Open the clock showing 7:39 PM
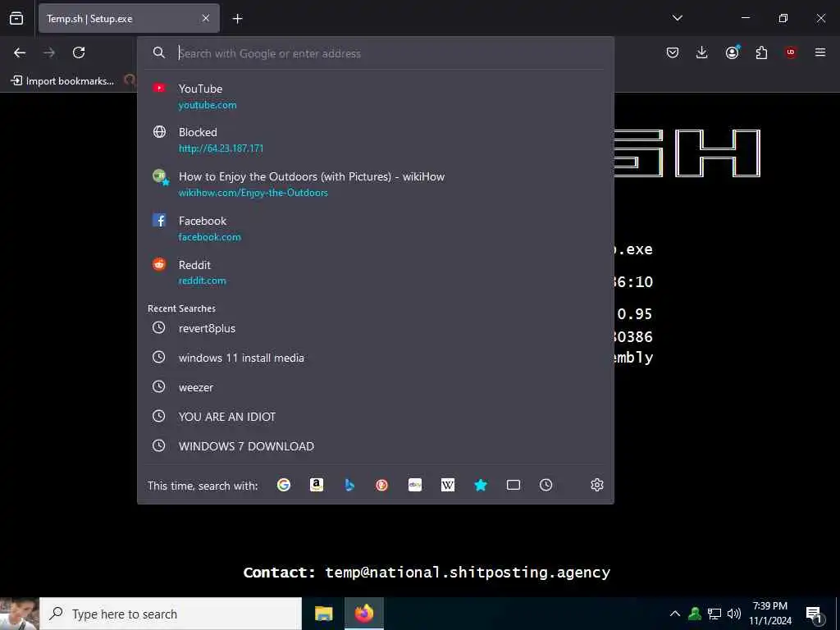840x630 pixels. 770,614
